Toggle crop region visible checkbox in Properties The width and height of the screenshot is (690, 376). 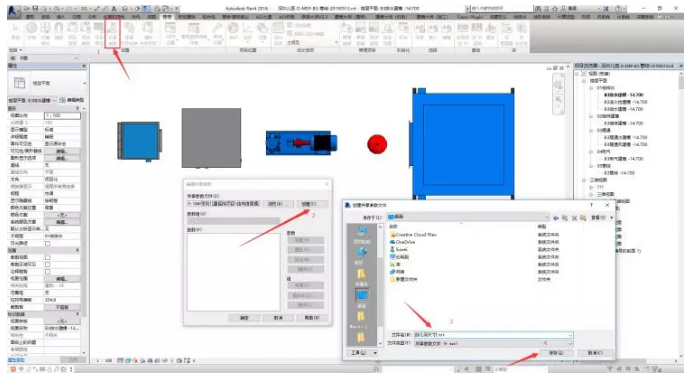(x=48, y=265)
